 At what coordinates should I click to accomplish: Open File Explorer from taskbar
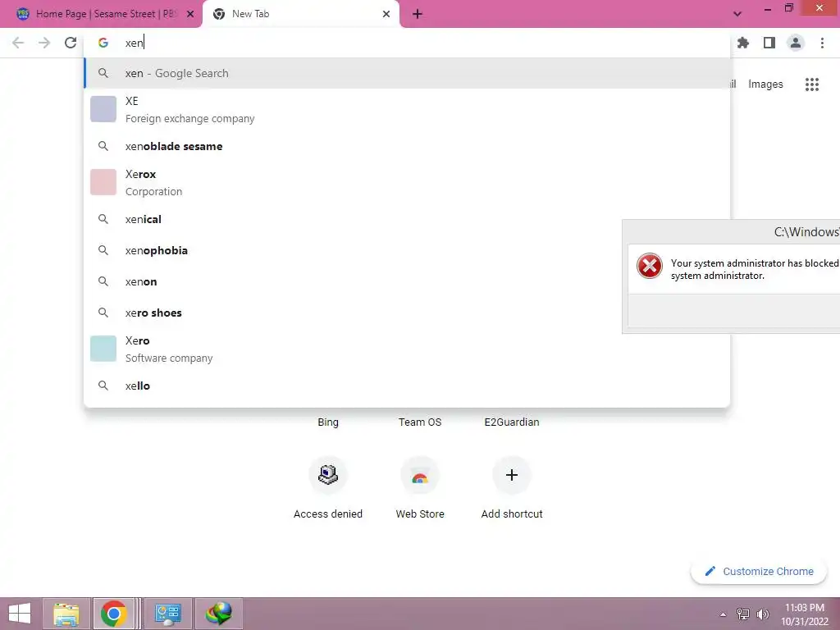point(66,614)
